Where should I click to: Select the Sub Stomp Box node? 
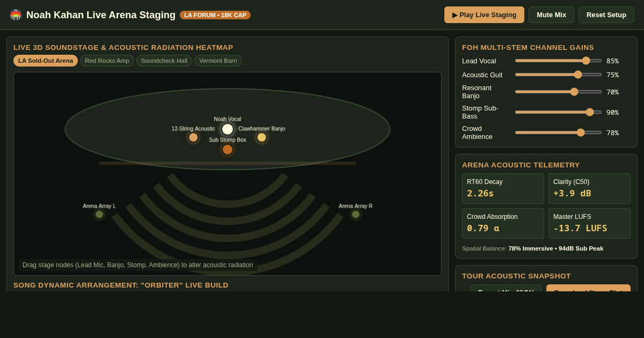coord(228,150)
